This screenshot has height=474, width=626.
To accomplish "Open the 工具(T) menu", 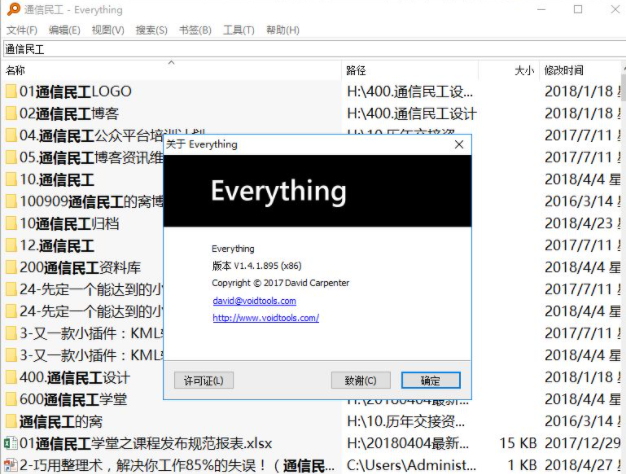I will click(239, 30).
